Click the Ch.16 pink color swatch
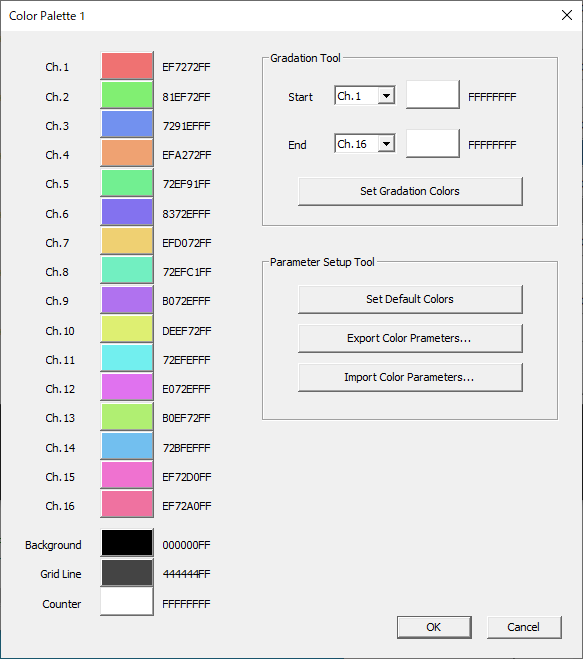The image size is (583, 659). click(127, 504)
